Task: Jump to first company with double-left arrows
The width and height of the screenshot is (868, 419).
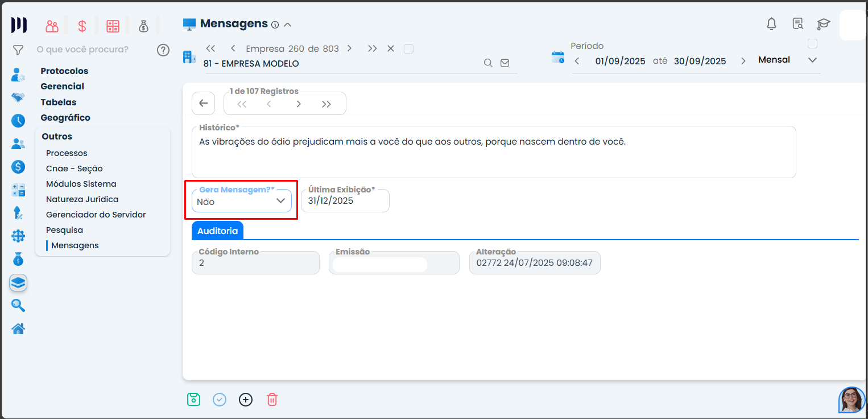Action: click(x=210, y=49)
